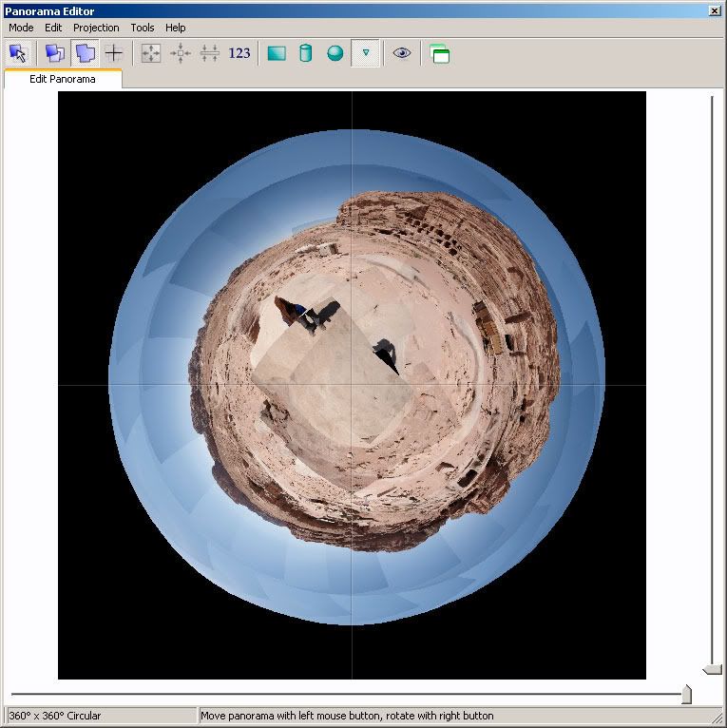
Task: Open the more projections dropdown arrow
Action: [365, 53]
